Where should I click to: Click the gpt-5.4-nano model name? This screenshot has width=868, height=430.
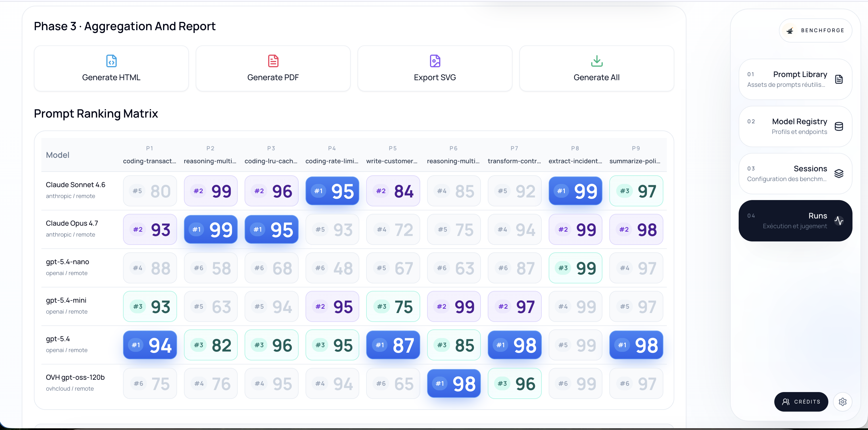click(67, 262)
